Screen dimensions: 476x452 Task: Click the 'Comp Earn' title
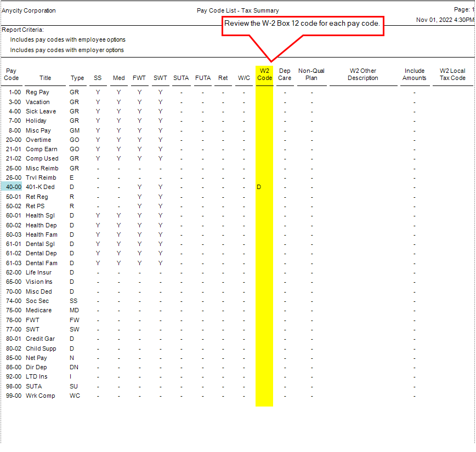click(x=42, y=149)
